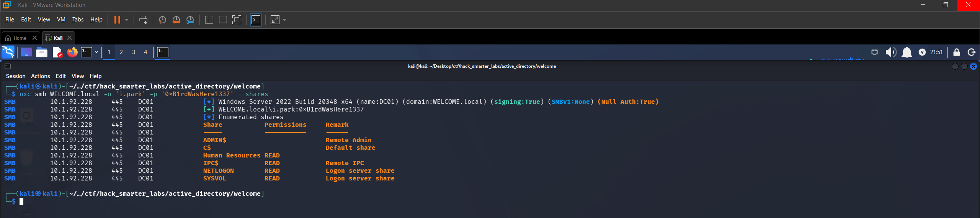980x218 pixels.
Task: Take a snapshot of the virtual machine
Action: coord(162,20)
